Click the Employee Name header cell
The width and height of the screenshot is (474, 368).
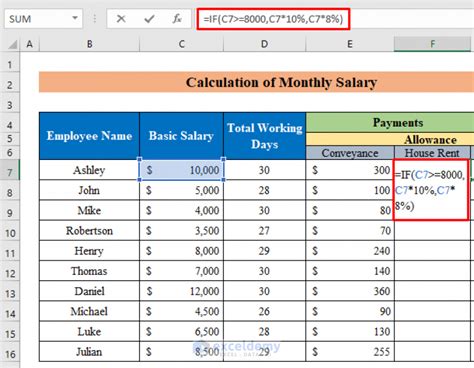pos(89,136)
